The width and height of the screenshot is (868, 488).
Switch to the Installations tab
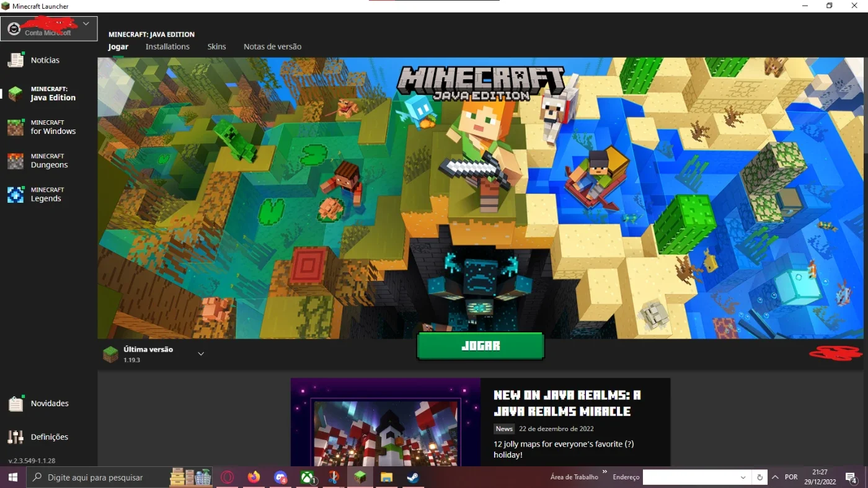[x=167, y=47]
